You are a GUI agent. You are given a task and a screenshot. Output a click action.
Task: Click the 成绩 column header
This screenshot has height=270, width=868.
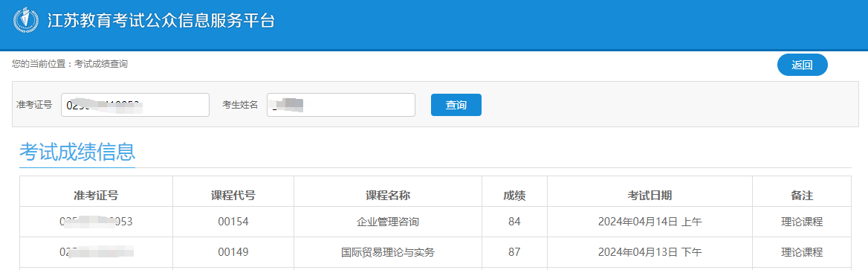click(514, 195)
